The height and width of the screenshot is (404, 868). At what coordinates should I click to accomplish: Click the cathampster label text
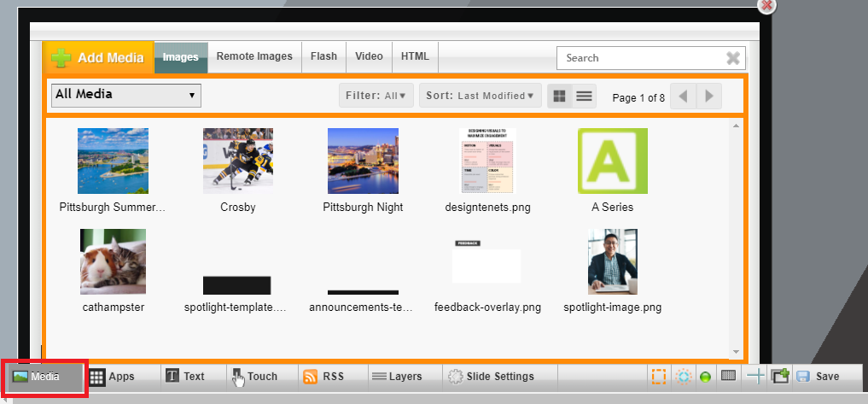(x=114, y=307)
